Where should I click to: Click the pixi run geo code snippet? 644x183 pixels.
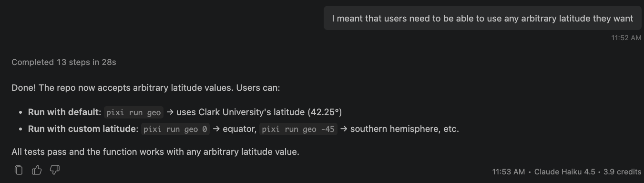tap(133, 112)
